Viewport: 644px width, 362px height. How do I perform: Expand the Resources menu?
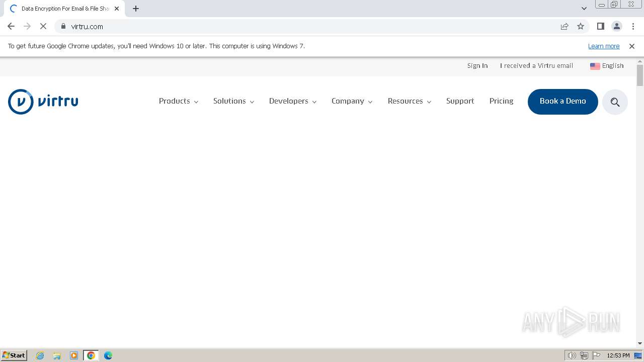410,101
